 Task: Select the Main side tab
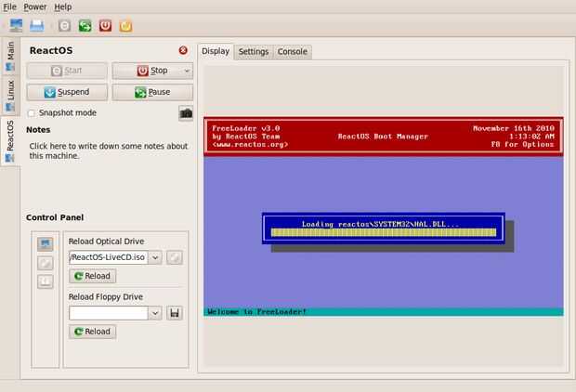tap(10, 57)
